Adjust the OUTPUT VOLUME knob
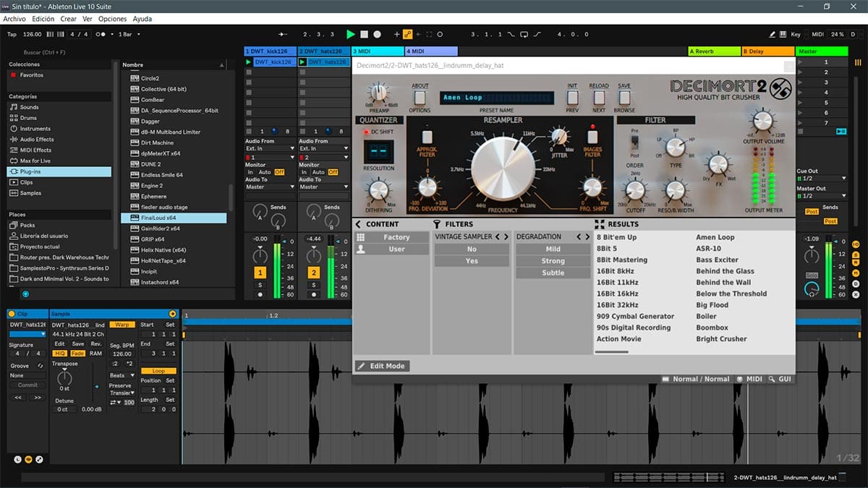The height and width of the screenshot is (488, 868). [762, 120]
